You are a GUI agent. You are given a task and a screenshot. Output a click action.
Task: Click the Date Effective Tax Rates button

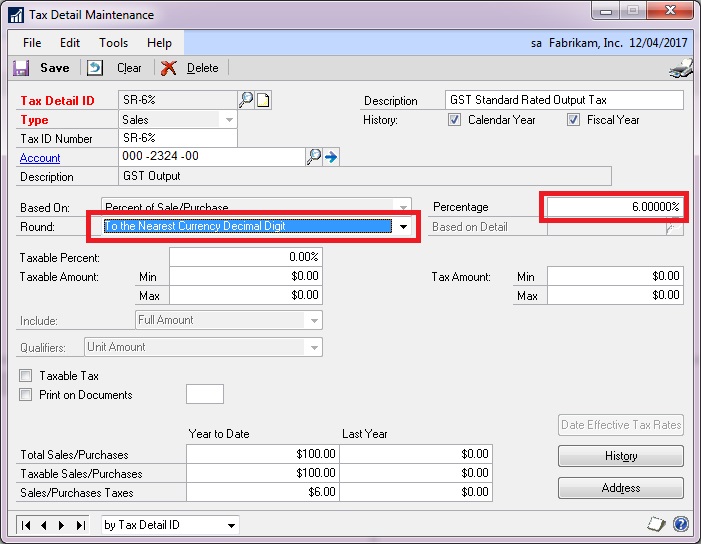[x=621, y=425]
